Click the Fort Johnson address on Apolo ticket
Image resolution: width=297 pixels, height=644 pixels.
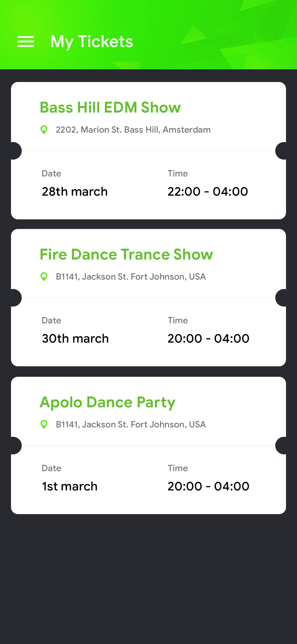coord(130,424)
